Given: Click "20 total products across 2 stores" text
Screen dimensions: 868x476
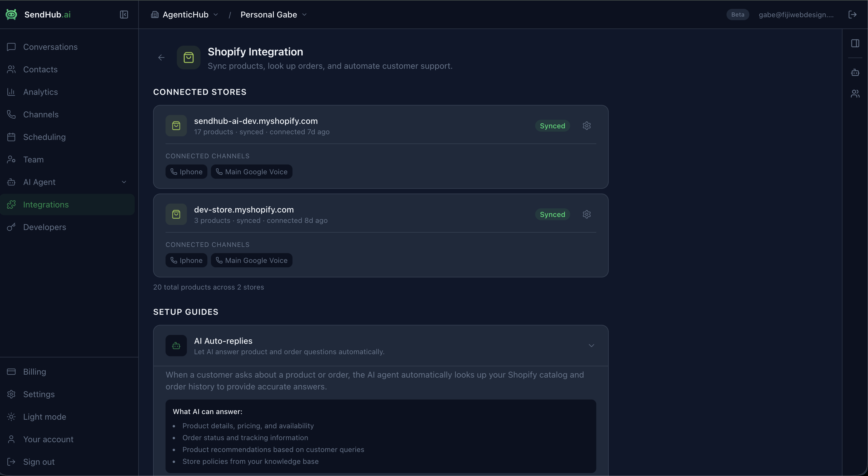Looking at the screenshot, I should [209, 287].
